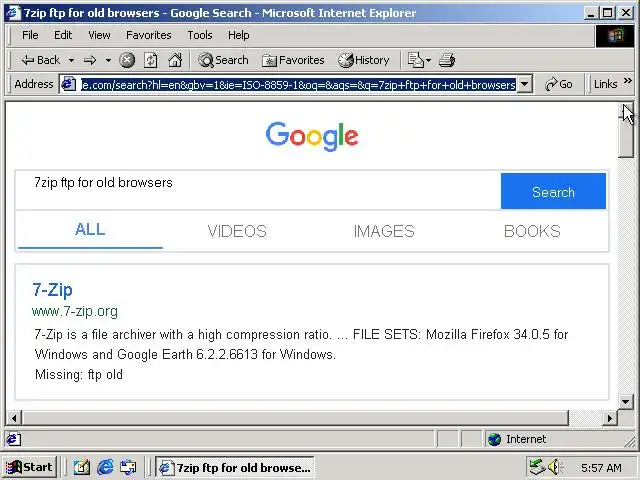Open the Favorites menu
The image size is (640, 480).
pyautogui.click(x=149, y=35)
